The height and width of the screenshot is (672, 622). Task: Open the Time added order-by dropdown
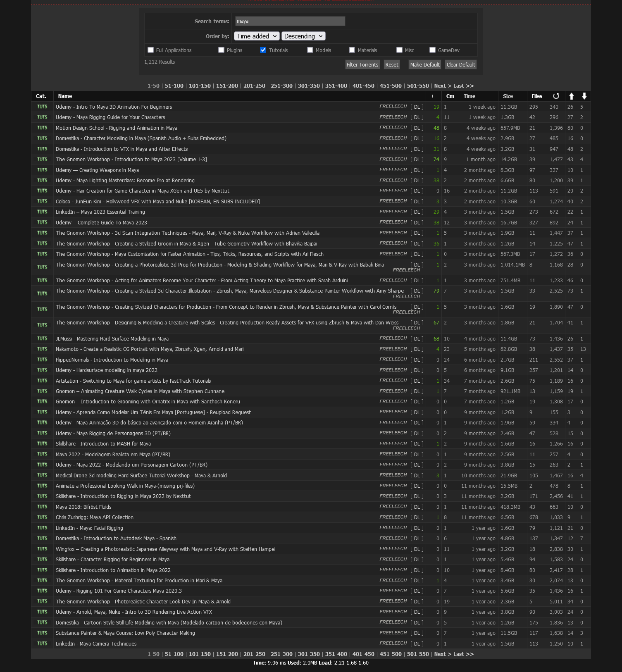[257, 36]
